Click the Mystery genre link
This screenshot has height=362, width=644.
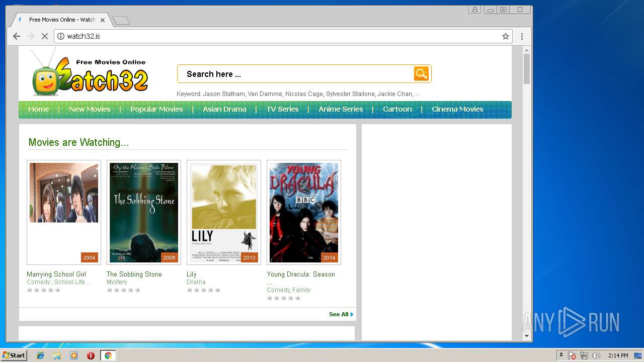click(x=117, y=282)
